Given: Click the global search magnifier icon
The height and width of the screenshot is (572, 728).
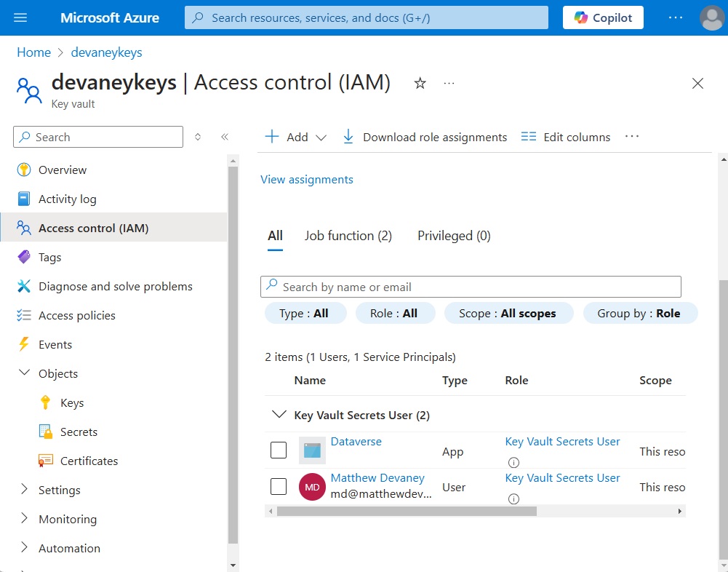Looking at the screenshot, I should [x=198, y=17].
